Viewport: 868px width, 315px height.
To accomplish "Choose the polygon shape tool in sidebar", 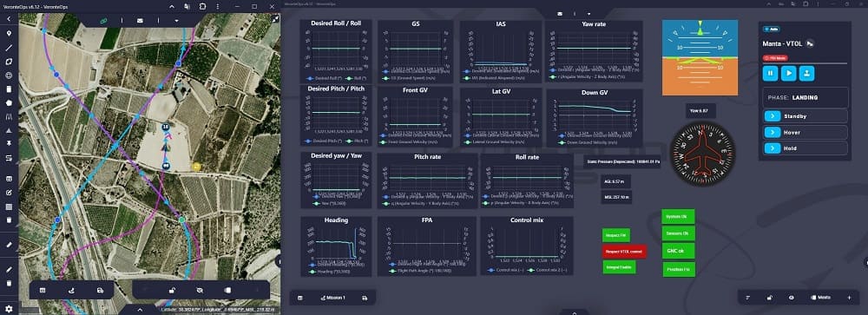I will (x=9, y=62).
